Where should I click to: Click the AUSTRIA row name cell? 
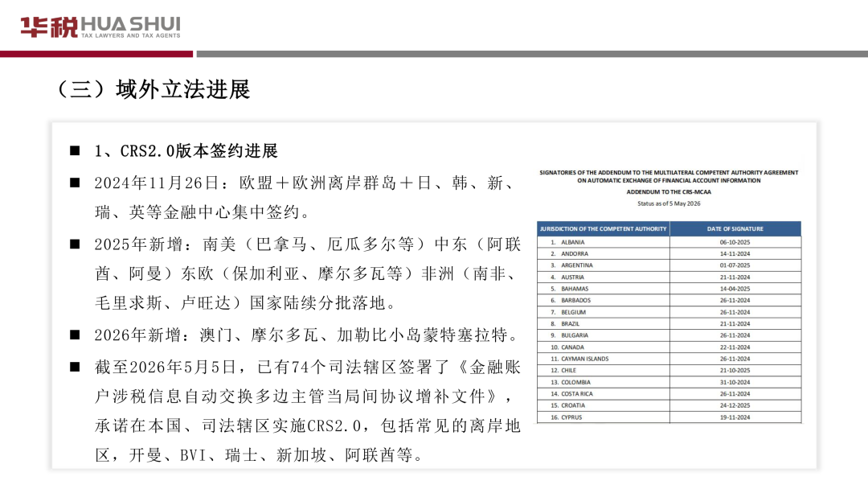604,277
